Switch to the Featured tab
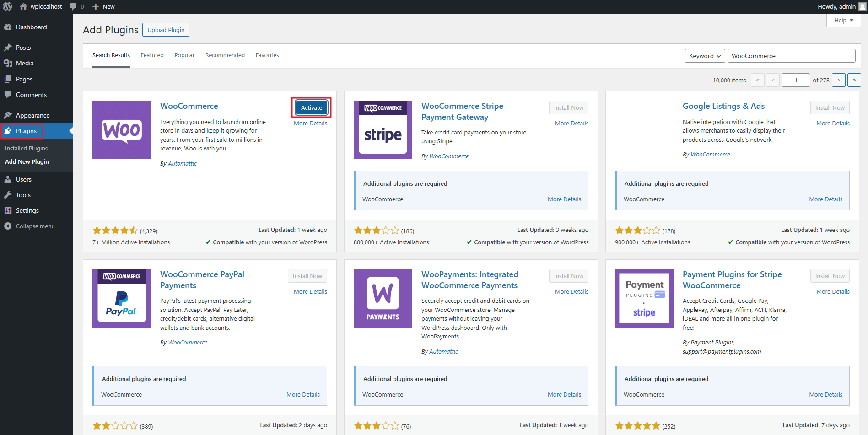This screenshot has height=435, width=868. (x=152, y=55)
